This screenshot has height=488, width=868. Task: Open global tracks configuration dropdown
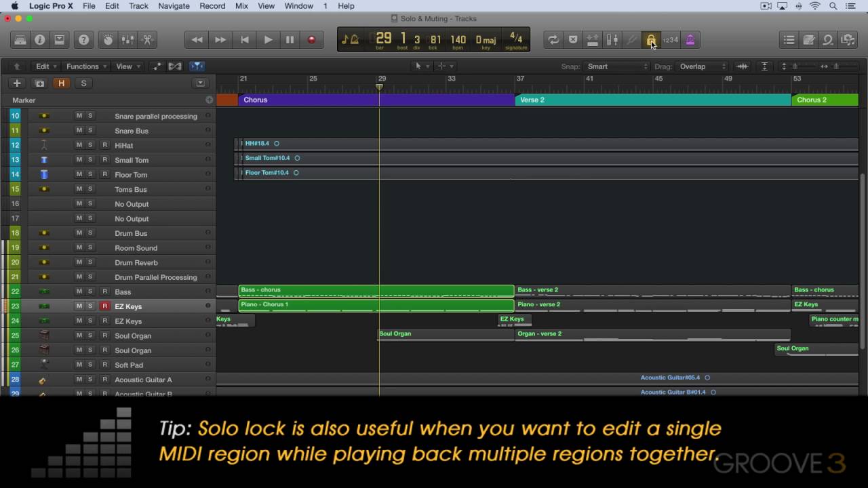[200, 83]
